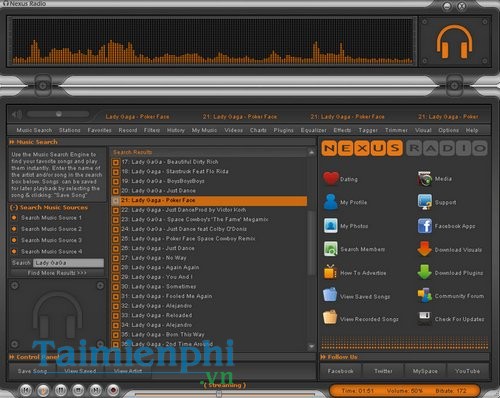
Task: Open the My Photos icon
Action: coord(331,226)
